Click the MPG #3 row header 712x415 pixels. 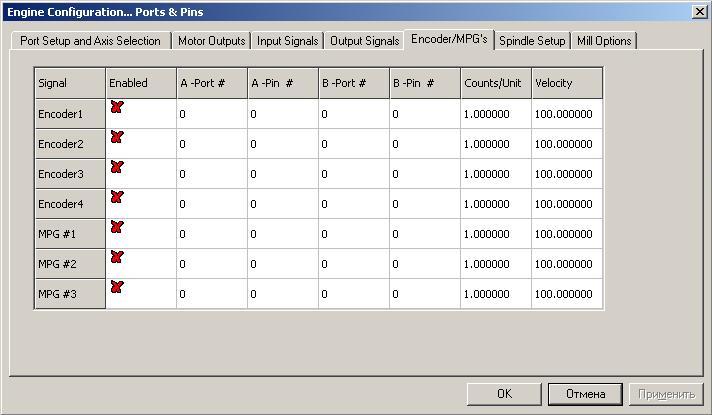coord(70,294)
